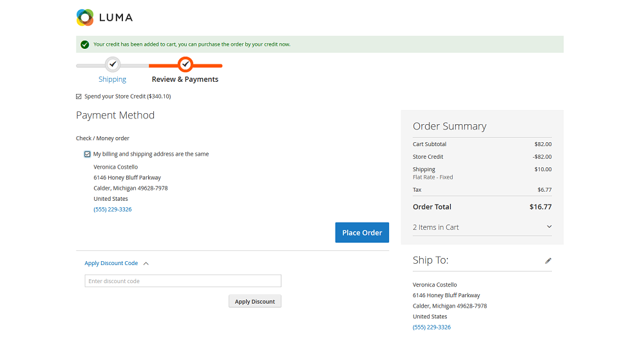Click the LUMA store name text

pyautogui.click(x=116, y=17)
